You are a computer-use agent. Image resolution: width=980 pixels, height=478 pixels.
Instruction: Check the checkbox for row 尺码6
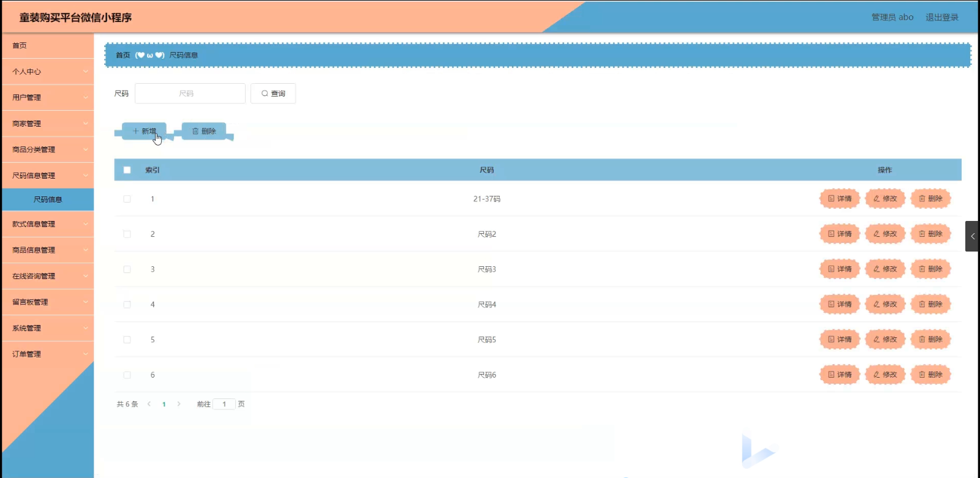127,375
